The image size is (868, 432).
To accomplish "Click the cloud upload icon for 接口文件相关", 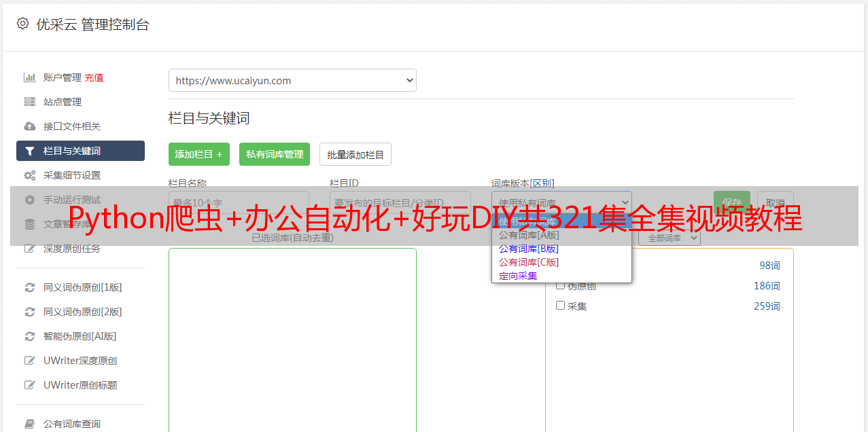I will point(29,126).
